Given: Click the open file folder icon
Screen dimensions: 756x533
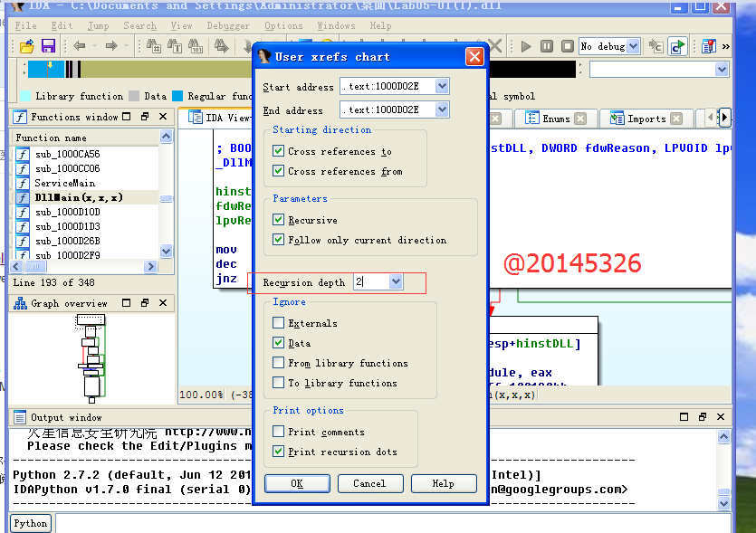Looking at the screenshot, I should tap(24, 46).
